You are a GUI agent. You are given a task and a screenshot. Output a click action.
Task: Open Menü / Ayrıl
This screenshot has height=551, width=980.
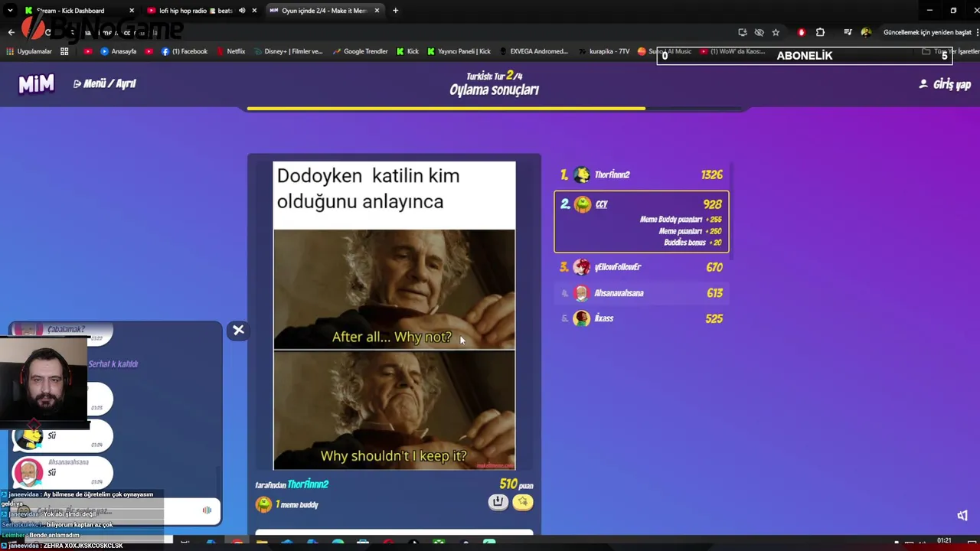click(105, 83)
